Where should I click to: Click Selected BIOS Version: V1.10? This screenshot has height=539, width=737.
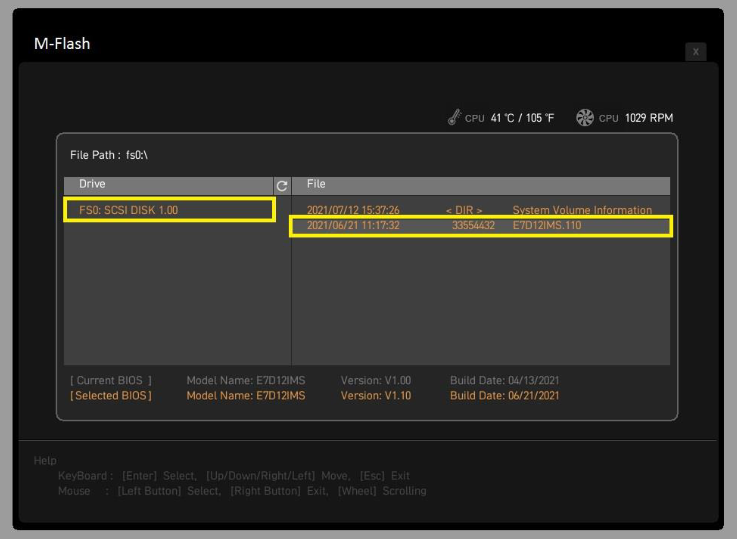click(376, 396)
